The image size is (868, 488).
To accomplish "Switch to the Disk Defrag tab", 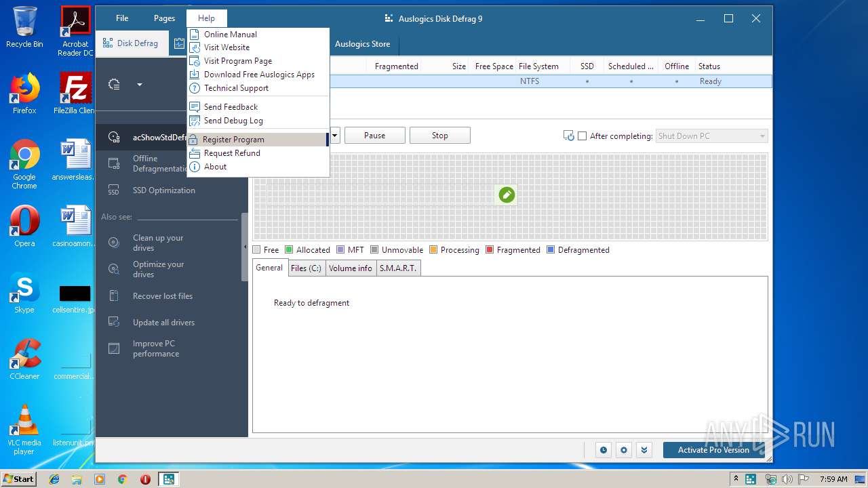I will coord(132,43).
